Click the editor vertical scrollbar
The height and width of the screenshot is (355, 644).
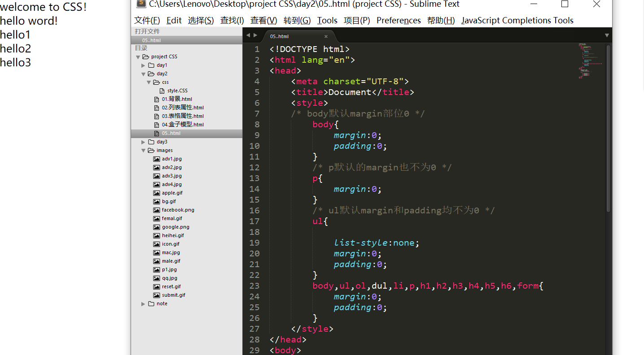[x=609, y=128]
